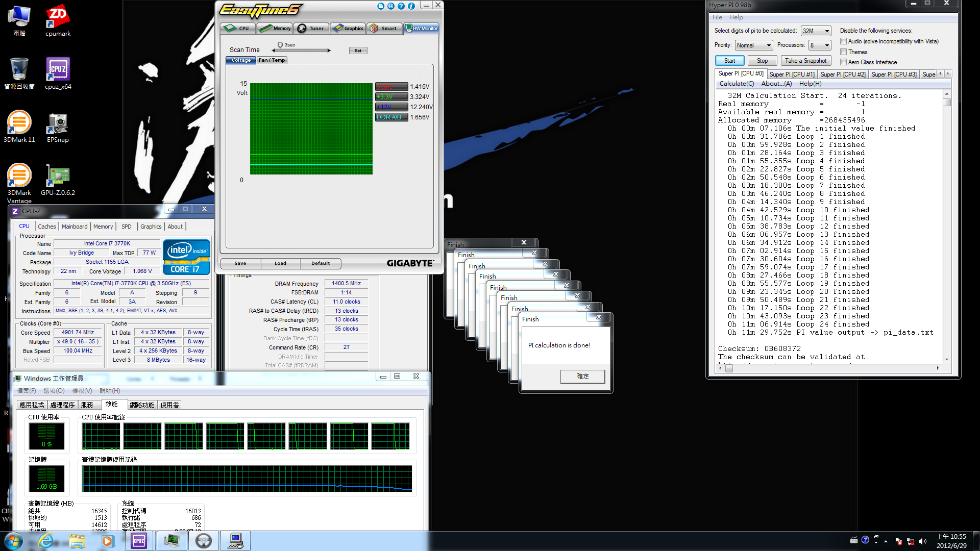Screen dimensions: 980x551
Task: Click the Set button for Scan Time
Action: click(x=358, y=51)
